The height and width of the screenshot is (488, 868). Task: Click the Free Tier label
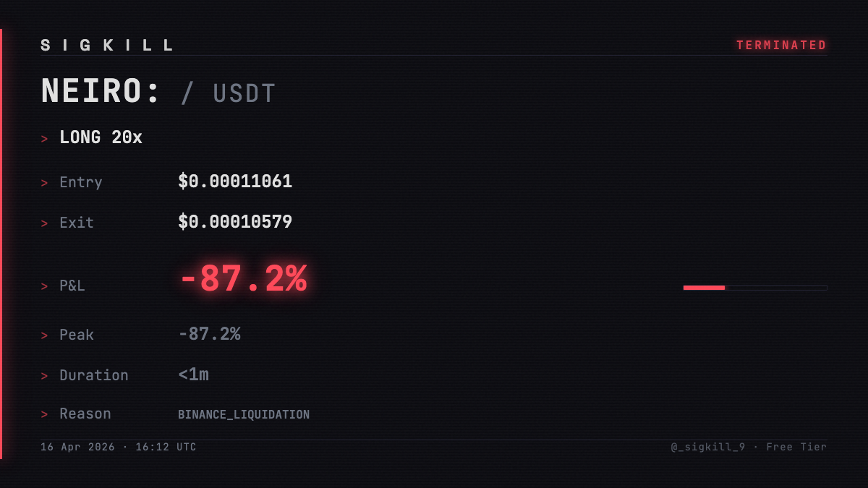pyautogui.click(x=796, y=448)
